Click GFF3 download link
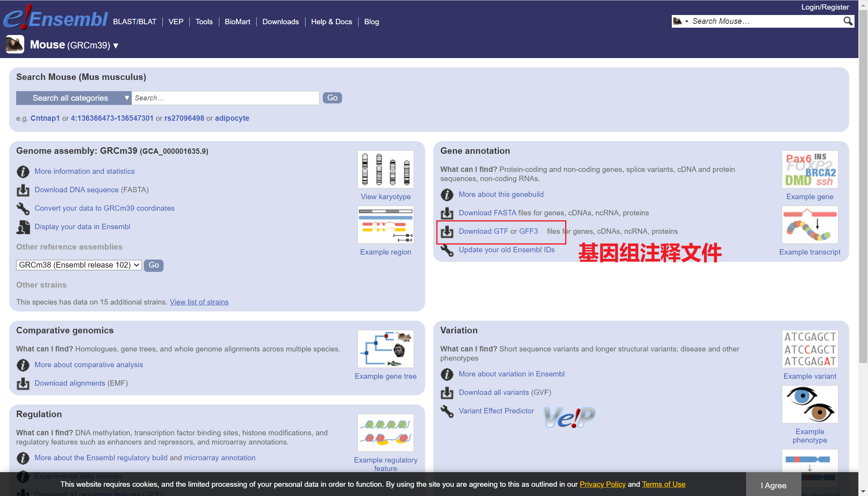 529,231
